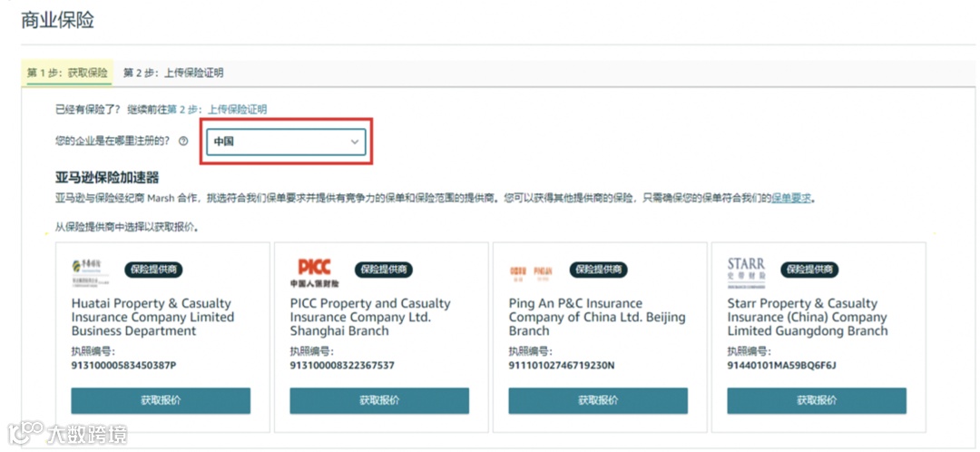The image size is (980, 452).
Task: Get quote from Ping An P&C Beijing
Action: point(598,401)
